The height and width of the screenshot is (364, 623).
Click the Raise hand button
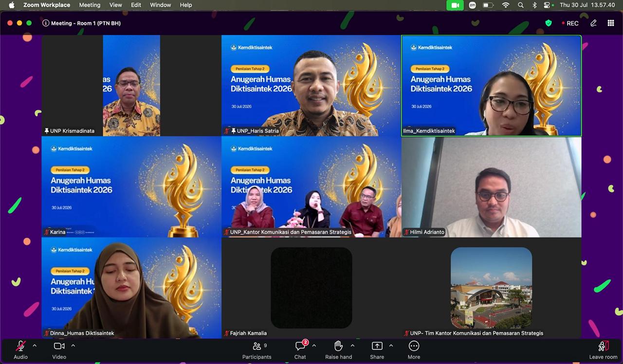(x=339, y=350)
